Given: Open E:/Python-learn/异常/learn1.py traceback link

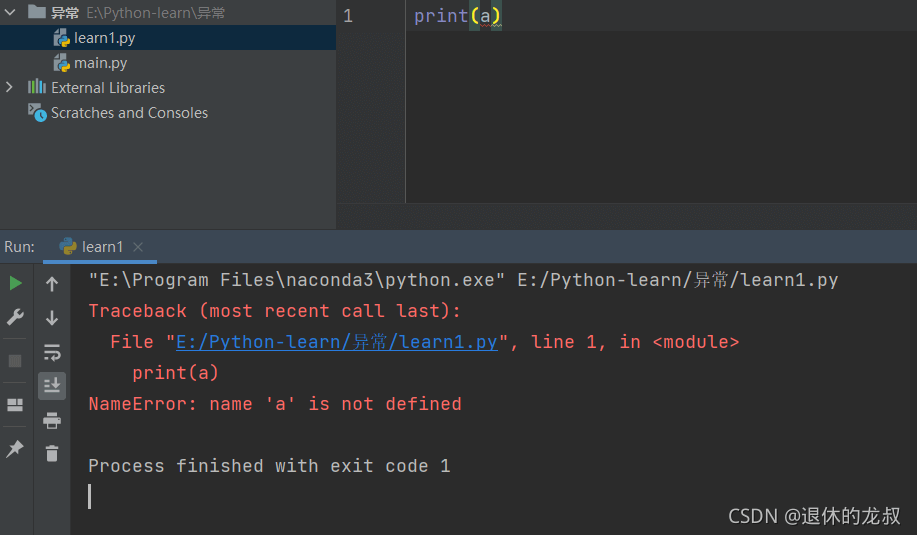Looking at the screenshot, I should pos(337,341).
